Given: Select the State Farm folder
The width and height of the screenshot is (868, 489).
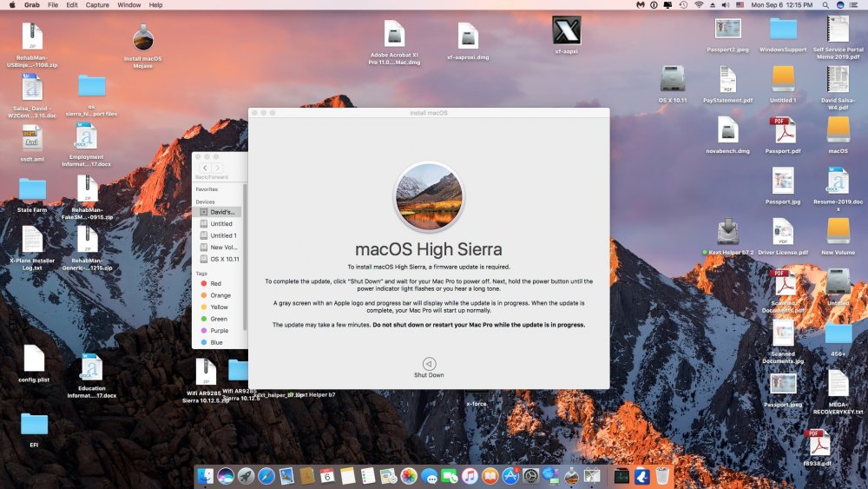Looking at the screenshot, I should pos(32,189).
